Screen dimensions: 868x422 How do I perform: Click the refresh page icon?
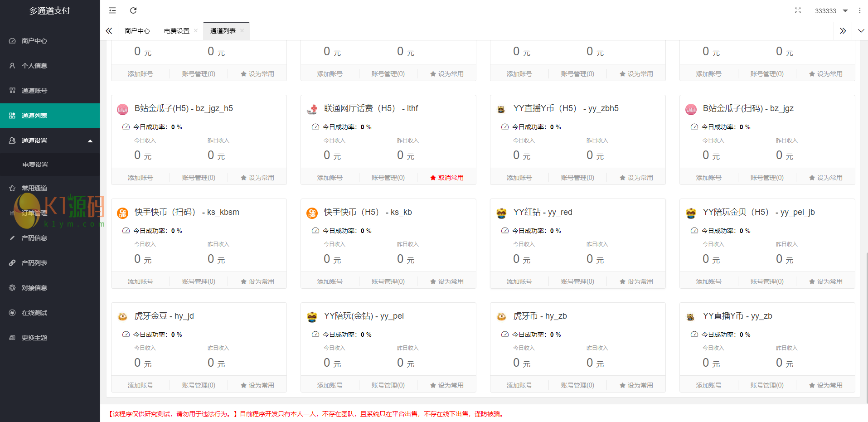[x=133, y=10]
